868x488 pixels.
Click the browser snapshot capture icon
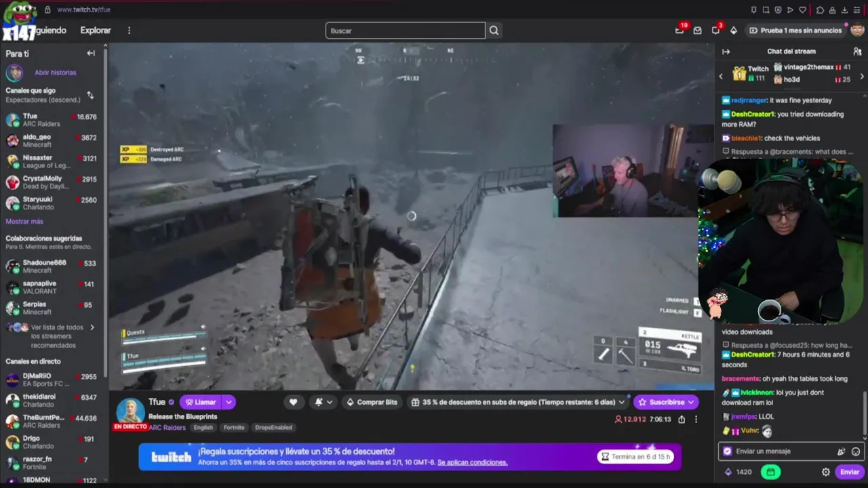pos(766,9)
